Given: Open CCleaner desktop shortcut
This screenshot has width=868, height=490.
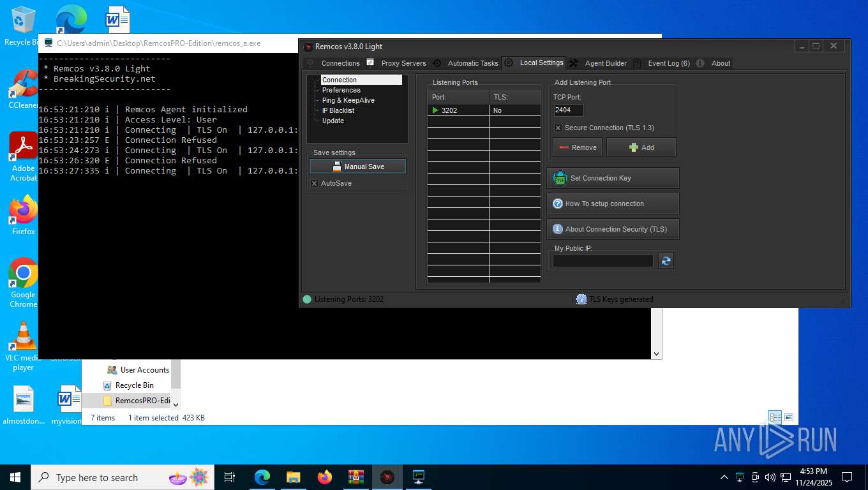Looking at the screenshot, I should pos(23,89).
